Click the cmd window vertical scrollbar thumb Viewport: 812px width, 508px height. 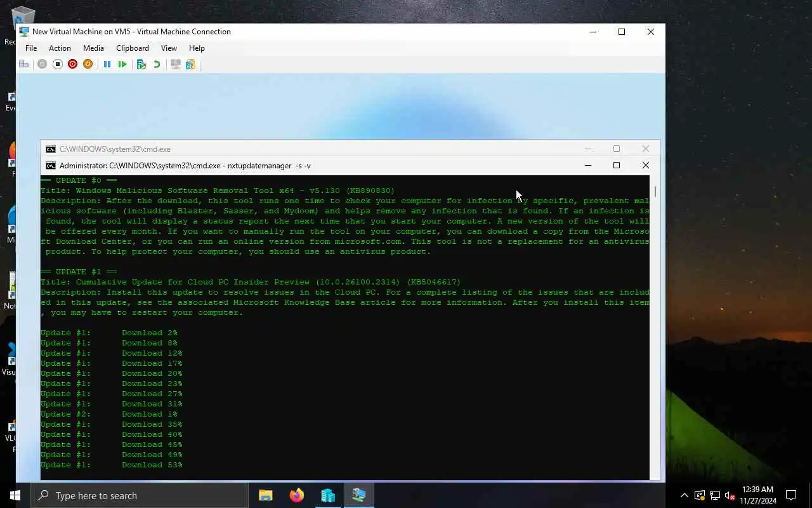click(x=655, y=191)
